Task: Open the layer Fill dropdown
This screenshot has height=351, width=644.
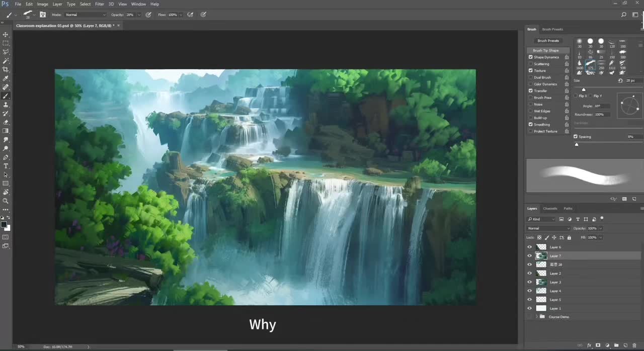Action: pyautogui.click(x=601, y=237)
